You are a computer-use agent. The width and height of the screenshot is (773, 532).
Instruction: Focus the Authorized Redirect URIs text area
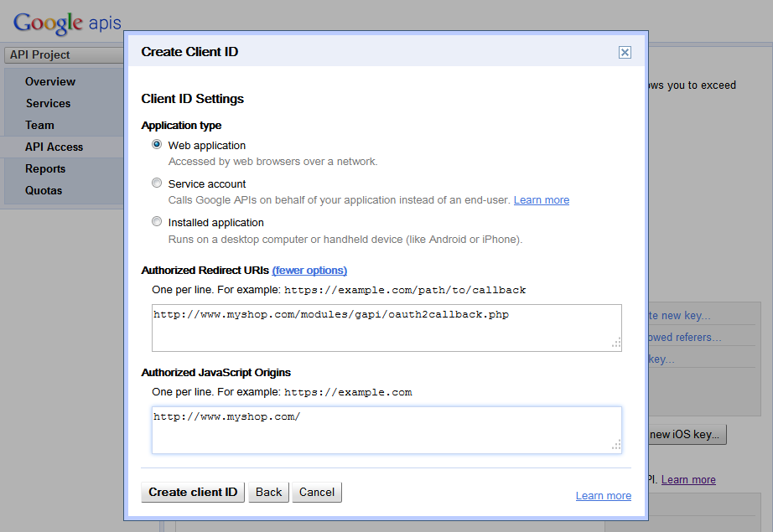point(386,328)
